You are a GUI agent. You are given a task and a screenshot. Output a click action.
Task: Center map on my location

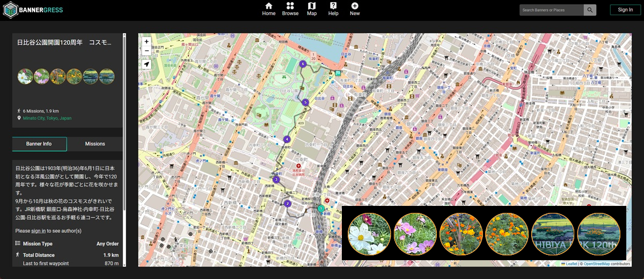click(147, 65)
